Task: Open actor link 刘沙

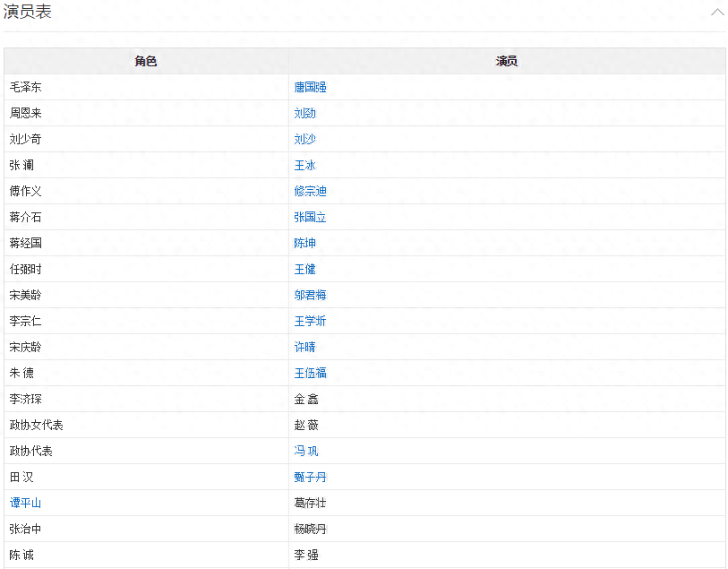Action: (304, 140)
